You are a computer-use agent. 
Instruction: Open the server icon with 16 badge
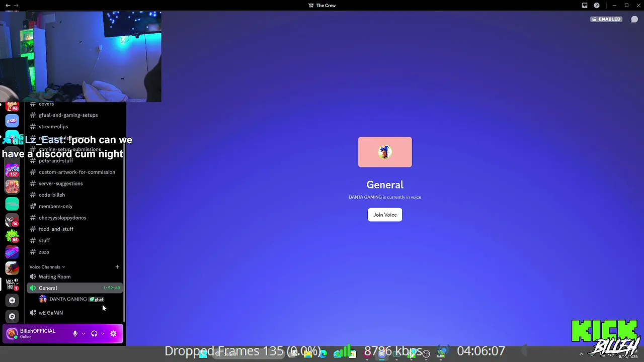point(12,220)
